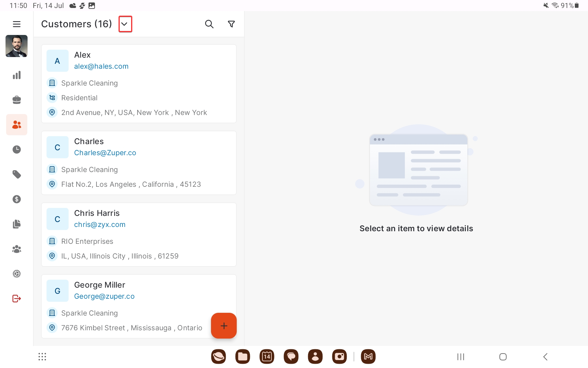Open customer search
Viewport: 588px width, 368px height.
pyautogui.click(x=209, y=24)
